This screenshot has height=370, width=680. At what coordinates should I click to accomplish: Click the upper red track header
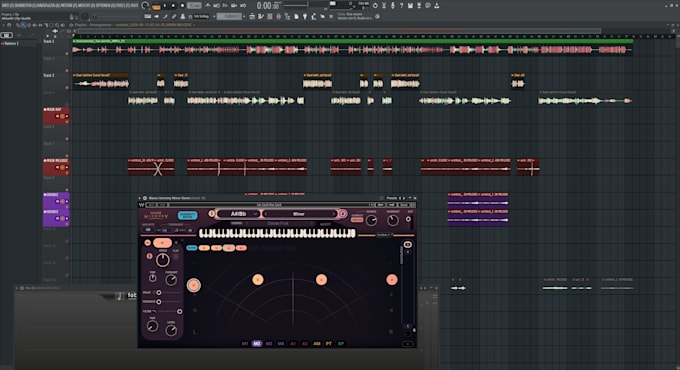click(x=56, y=116)
